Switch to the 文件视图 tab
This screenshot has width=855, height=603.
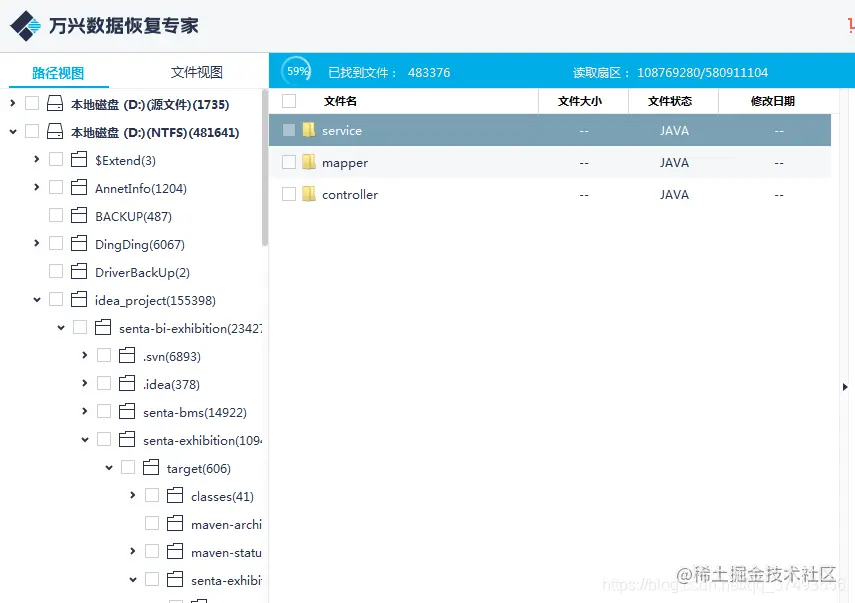[196, 71]
